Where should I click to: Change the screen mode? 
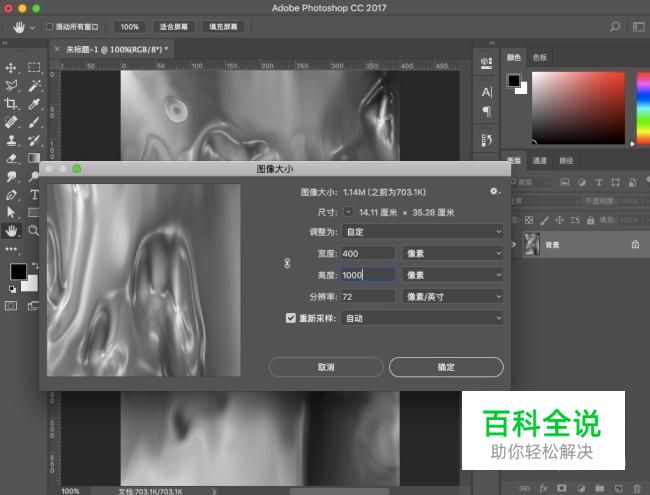click(33, 306)
